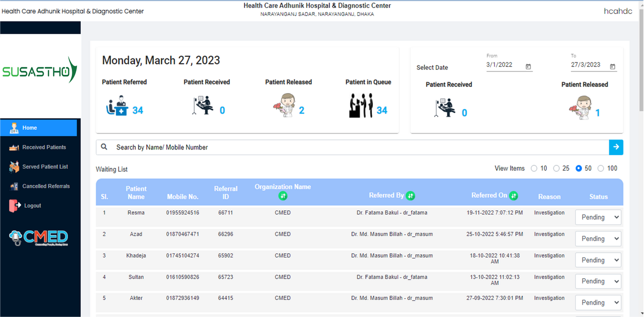The height and width of the screenshot is (317, 644).
Task: Click patient name Akter
Action: 136,298
